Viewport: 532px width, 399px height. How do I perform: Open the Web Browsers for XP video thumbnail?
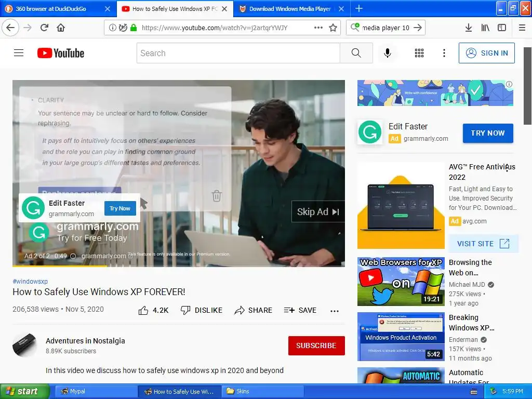point(401,281)
